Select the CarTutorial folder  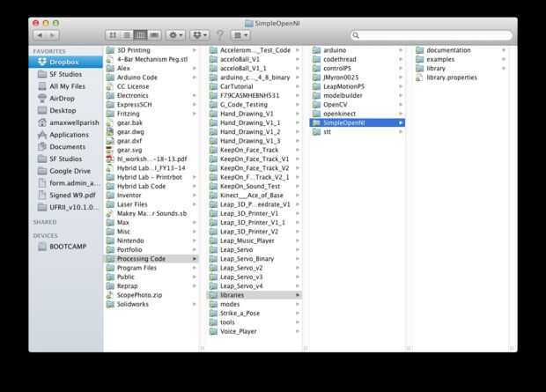tap(255, 86)
